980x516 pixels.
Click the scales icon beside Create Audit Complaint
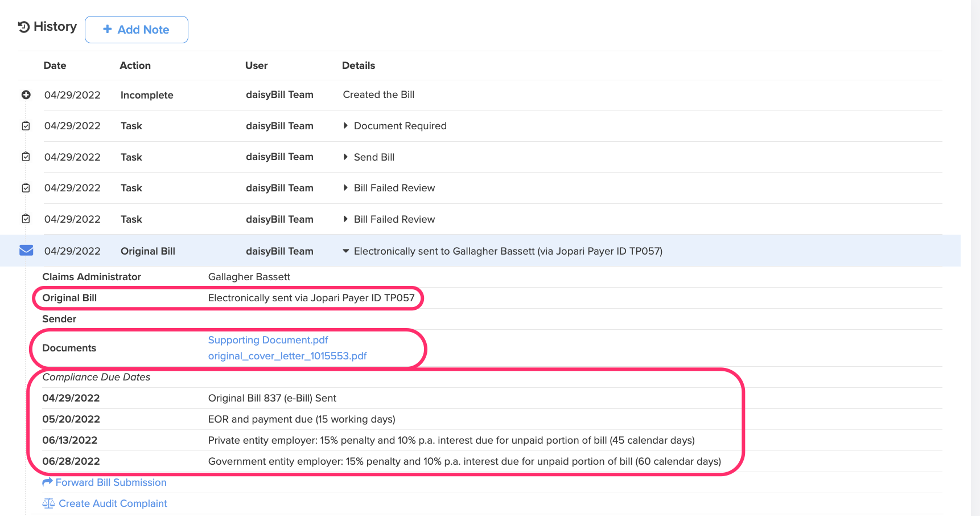[48, 503]
